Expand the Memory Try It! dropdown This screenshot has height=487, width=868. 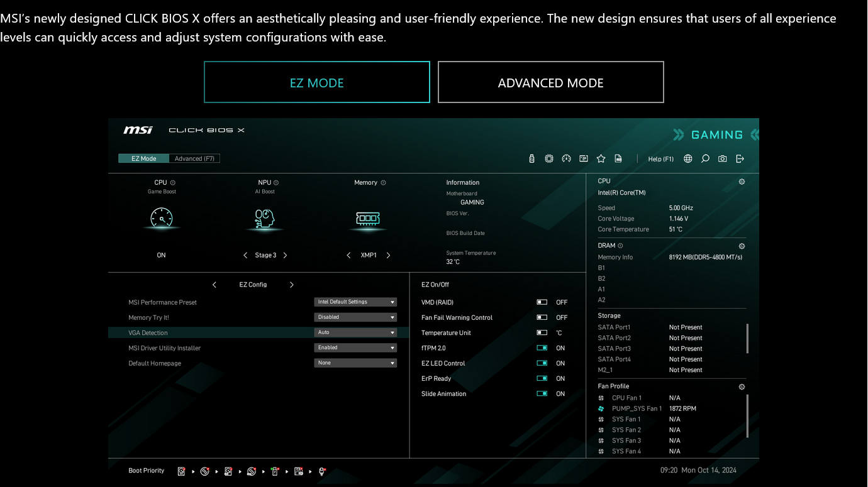(x=355, y=317)
